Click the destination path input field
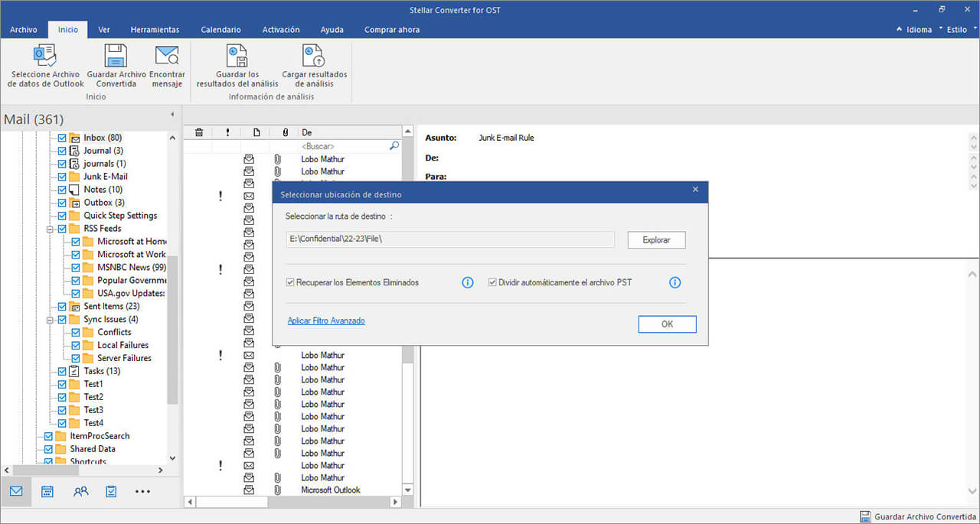 click(449, 240)
